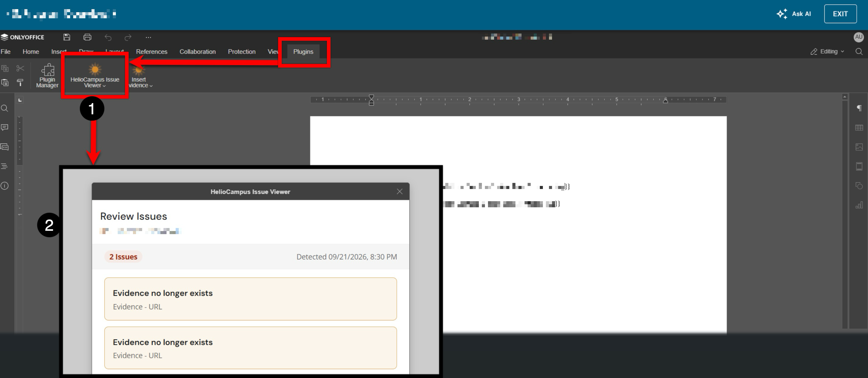Click the search magnifier near Editing
Viewport: 868px width, 378px height.
tap(859, 52)
